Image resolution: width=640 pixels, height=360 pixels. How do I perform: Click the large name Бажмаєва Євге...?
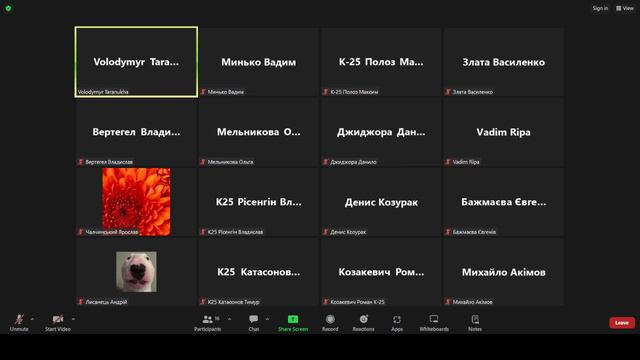pyautogui.click(x=504, y=202)
